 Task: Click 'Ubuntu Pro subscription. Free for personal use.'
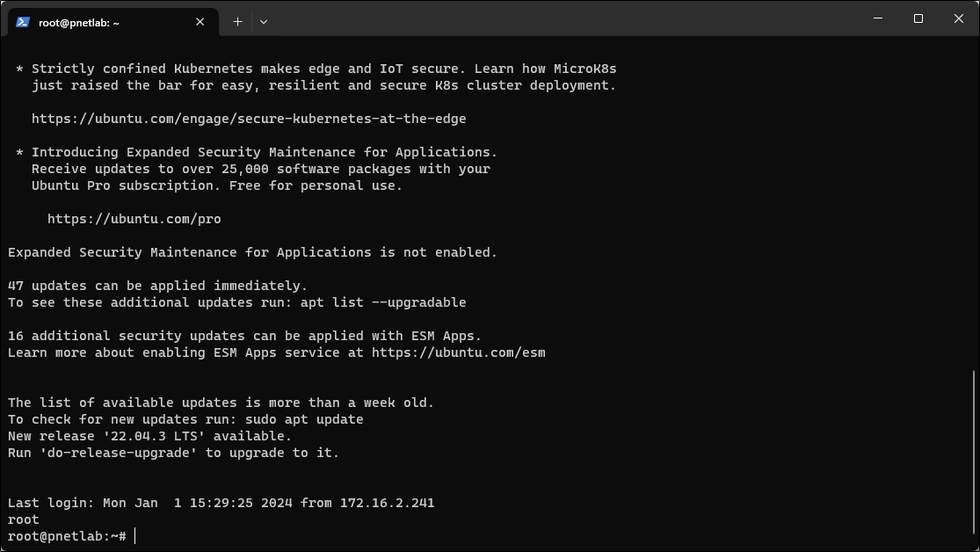217,185
